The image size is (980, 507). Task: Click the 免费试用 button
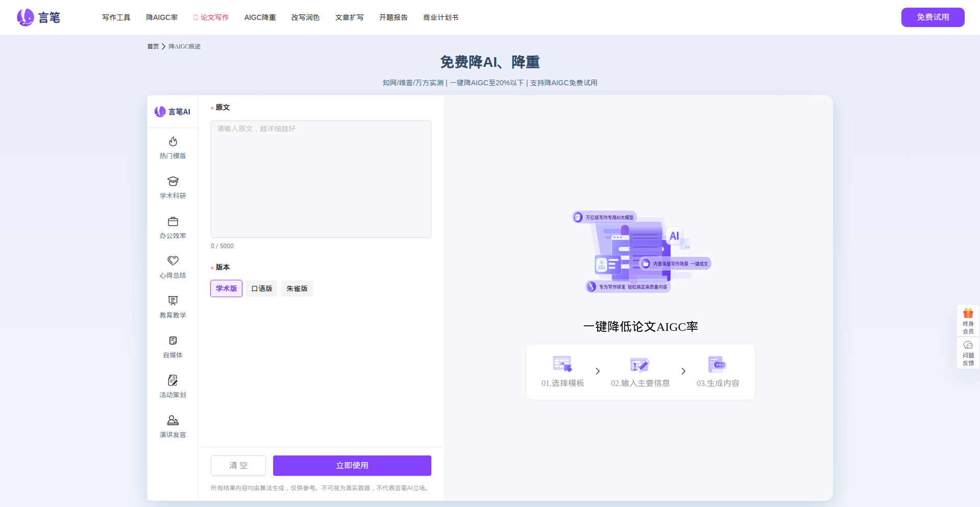[933, 17]
